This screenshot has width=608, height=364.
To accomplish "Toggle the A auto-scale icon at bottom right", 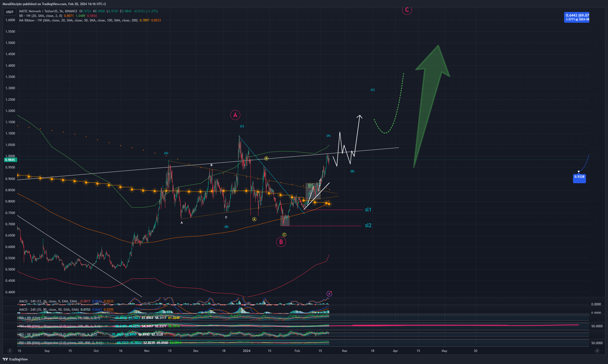I will 597,351.
